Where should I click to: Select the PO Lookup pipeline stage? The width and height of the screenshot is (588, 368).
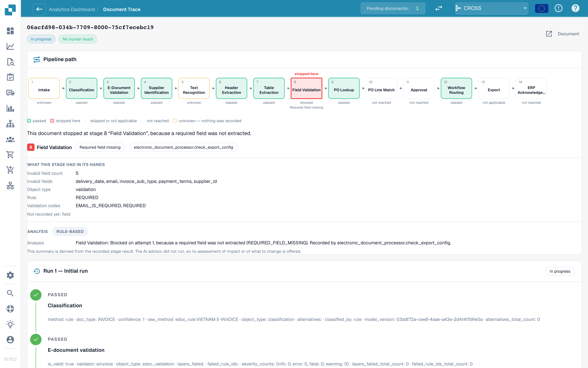click(344, 88)
